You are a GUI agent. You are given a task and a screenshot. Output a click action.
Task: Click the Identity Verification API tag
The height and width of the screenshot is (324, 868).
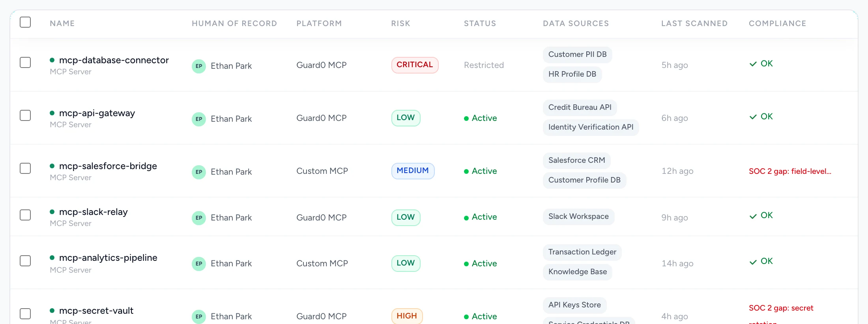591,127
